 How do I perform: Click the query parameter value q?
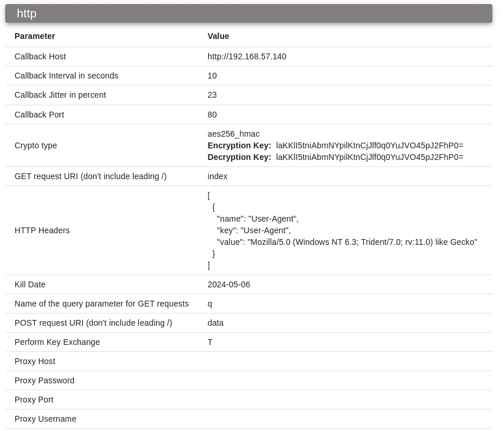pyautogui.click(x=210, y=304)
